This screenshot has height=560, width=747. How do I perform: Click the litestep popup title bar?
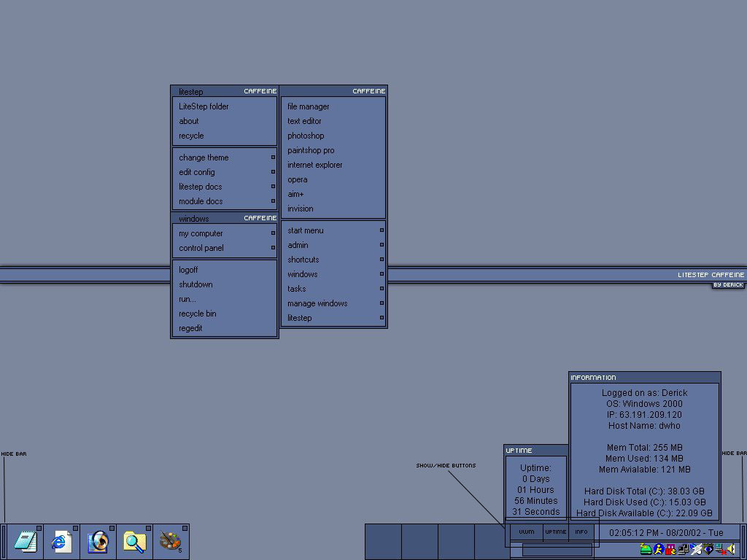(225, 91)
